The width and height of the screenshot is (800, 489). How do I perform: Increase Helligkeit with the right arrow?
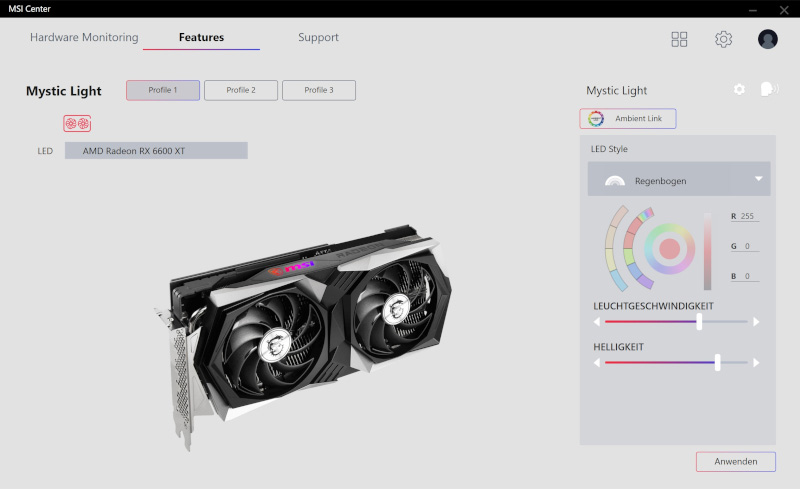pyautogui.click(x=756, y=362)
